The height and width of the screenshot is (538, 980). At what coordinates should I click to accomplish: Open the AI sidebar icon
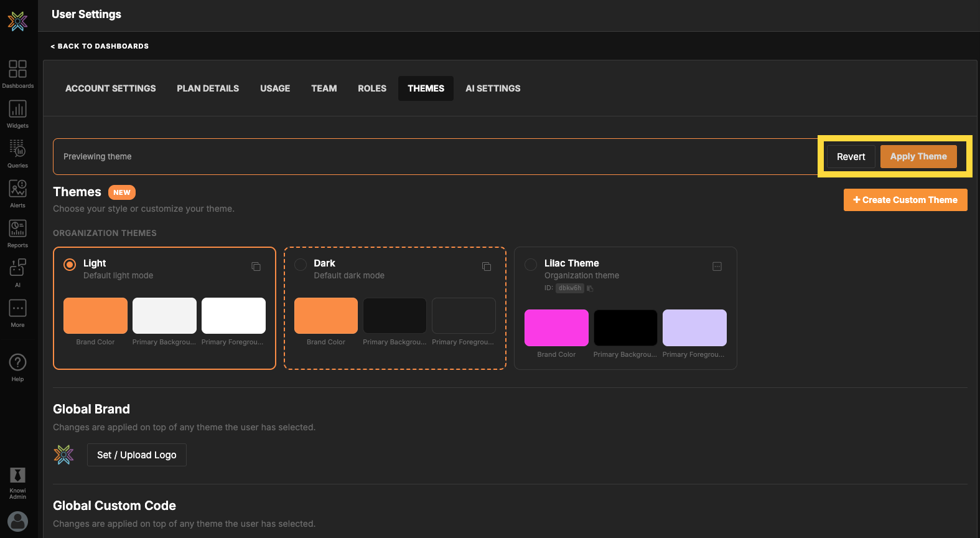tap(17, 268)
